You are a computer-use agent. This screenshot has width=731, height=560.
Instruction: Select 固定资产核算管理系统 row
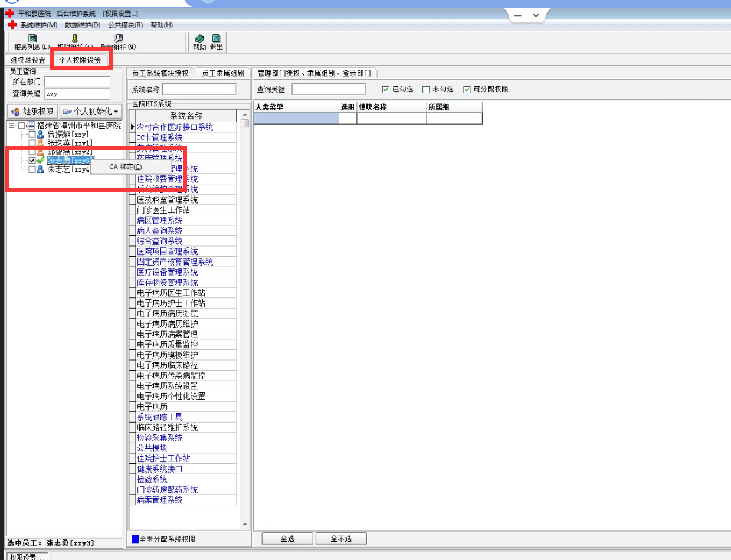(186, 261)
